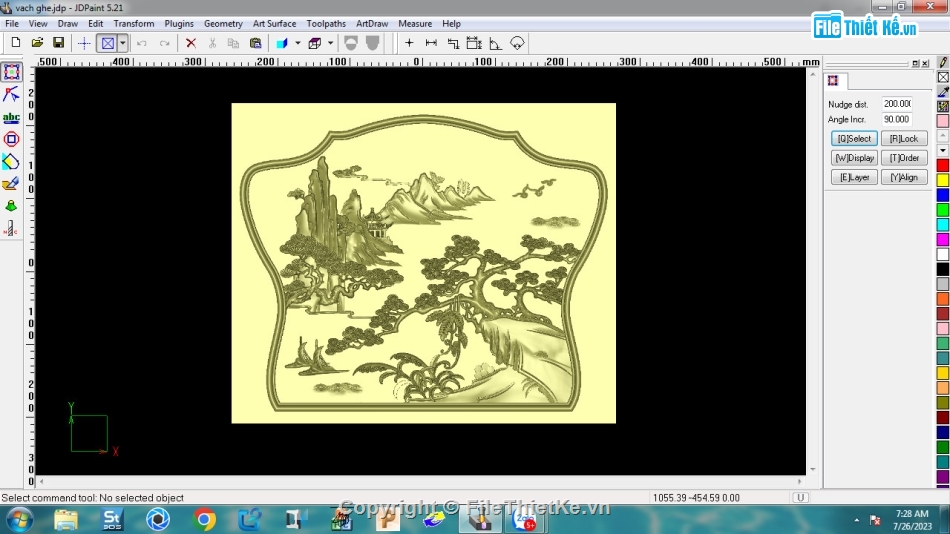Click the Copy icon
The image size is (950, 534).
[233, 43]
